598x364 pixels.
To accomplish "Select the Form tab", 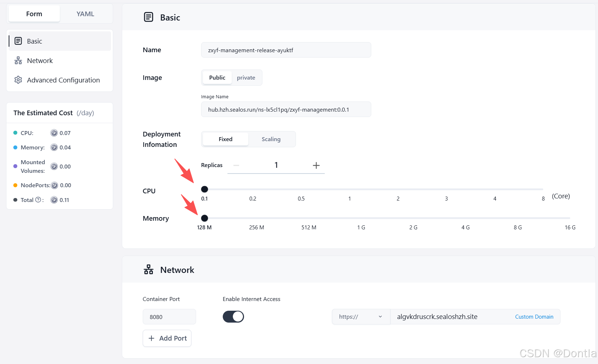I will coord(34,14).
